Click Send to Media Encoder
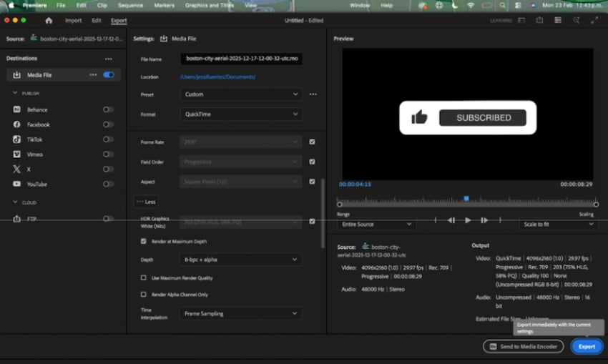This screenshot has width=608, height=364. (x=523, y=347)
